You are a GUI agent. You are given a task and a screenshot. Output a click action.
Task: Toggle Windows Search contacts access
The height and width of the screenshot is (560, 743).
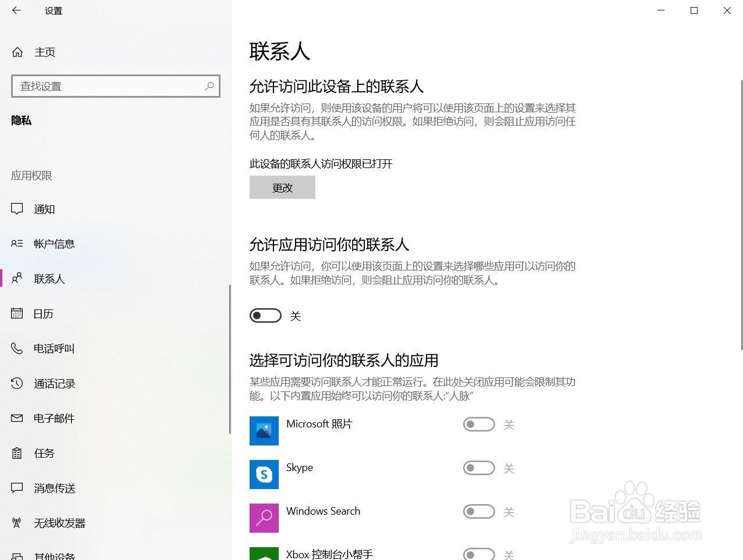coord(479,512)
